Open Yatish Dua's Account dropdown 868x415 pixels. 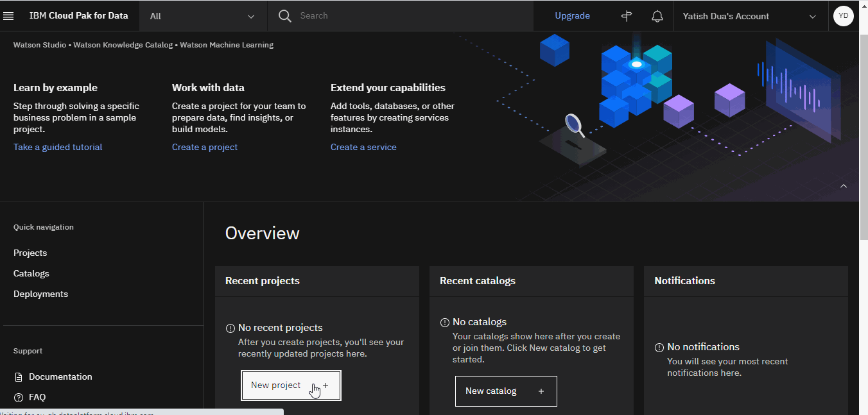pyautogui.click(x=750, y=16)
